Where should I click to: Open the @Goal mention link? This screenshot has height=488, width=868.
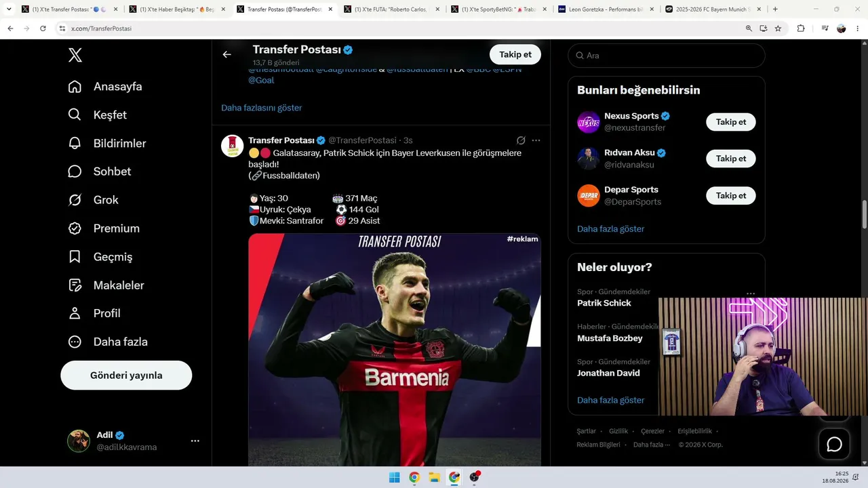tap(261, 80)
